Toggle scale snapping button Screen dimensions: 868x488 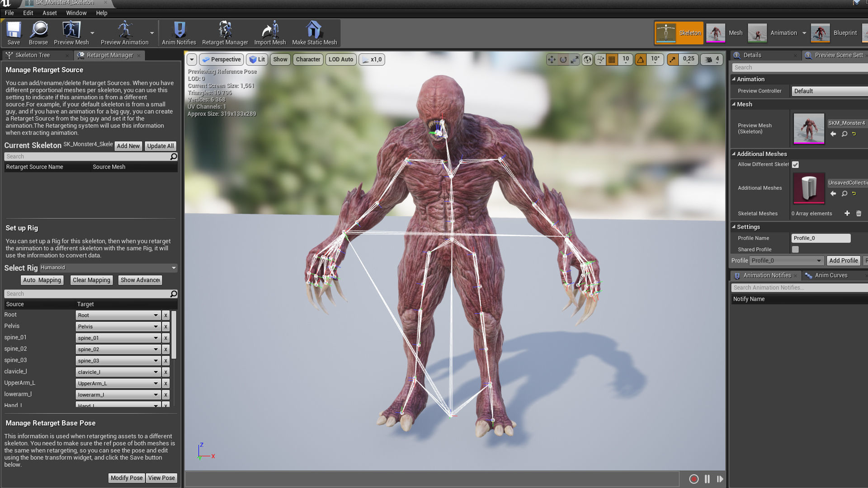click(x=673, y=59)
